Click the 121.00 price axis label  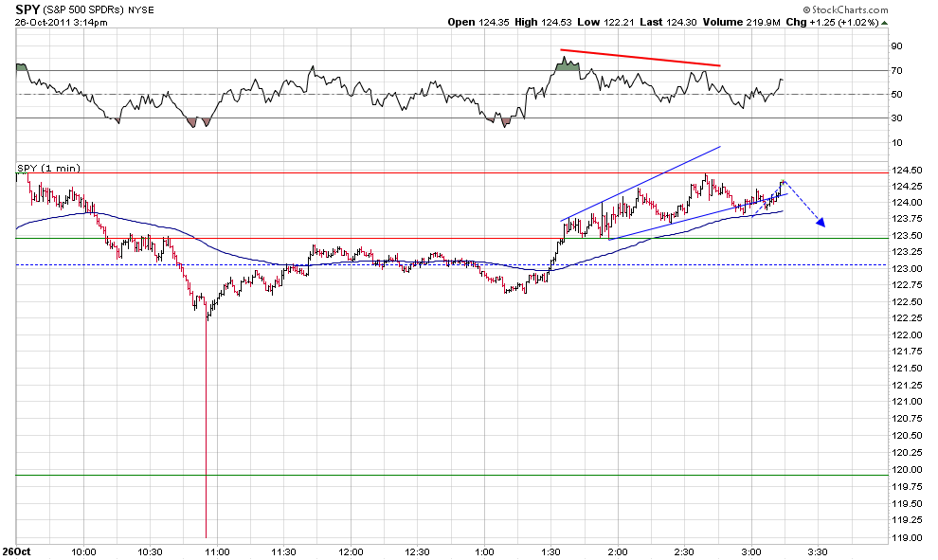coord(907,402)
